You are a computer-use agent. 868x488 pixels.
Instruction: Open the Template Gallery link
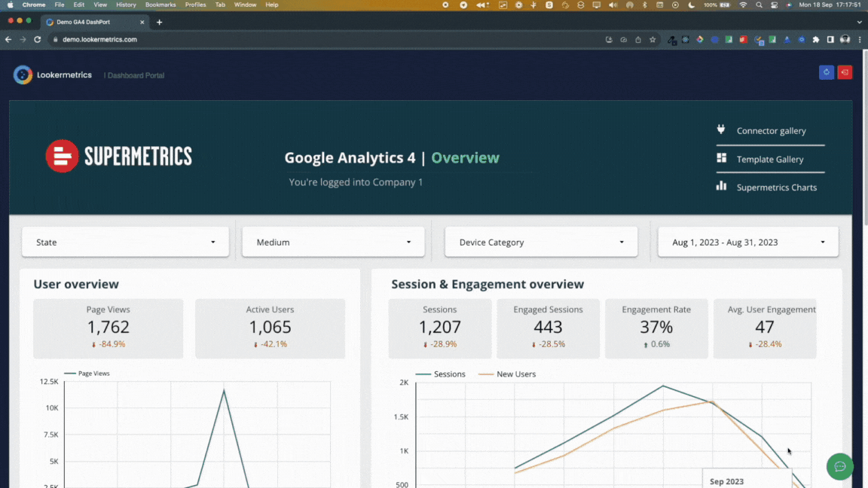point(770,160)
